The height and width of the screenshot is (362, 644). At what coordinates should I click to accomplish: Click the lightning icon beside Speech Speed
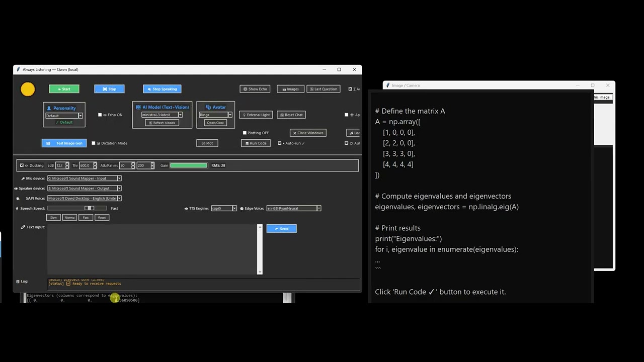point(17,208)
